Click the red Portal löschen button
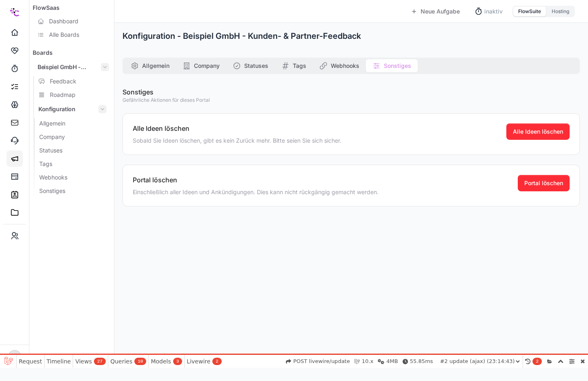 [x=543, y=183]
